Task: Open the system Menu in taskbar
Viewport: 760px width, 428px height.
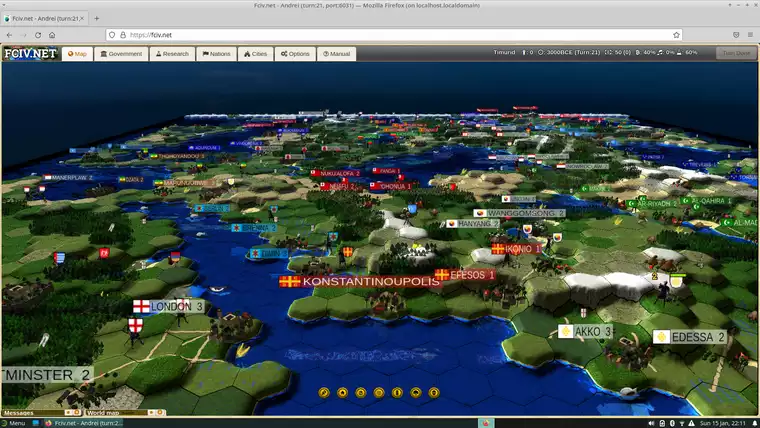Action: [x=14, y=423]
